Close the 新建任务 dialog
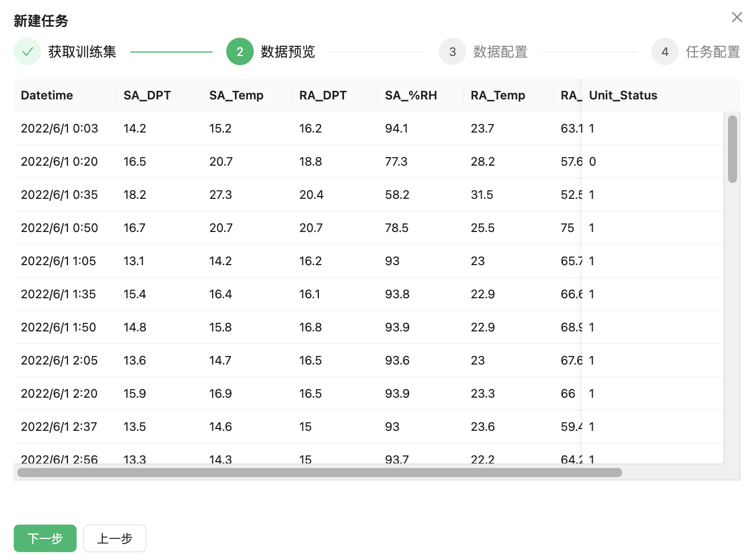Screen dimensions: 752x560 coord(737,17)
